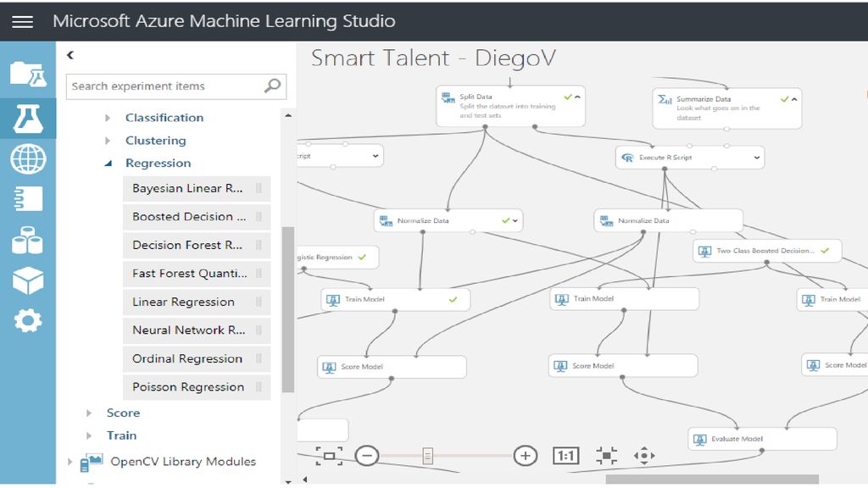Select the Two Class Boosted Decision module
This screenshot has width=868, height=488.
767,251
